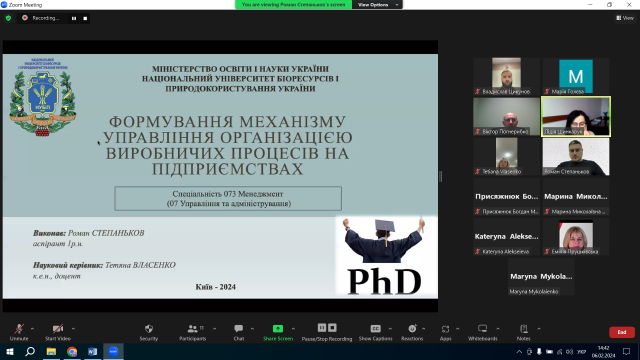Click the PhD graduate image on slide
The image size is (640, 360).
pyautogui.click(x=386, y=256)
